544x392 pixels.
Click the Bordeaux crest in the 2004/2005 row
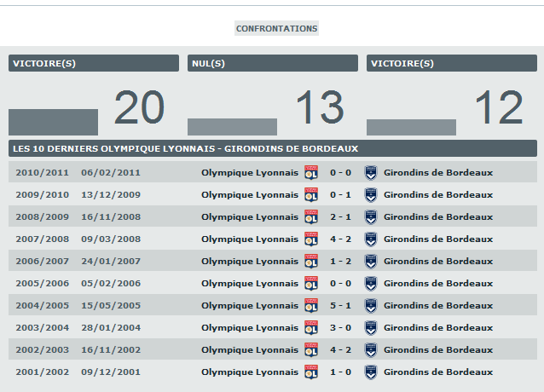click(371, 306)
